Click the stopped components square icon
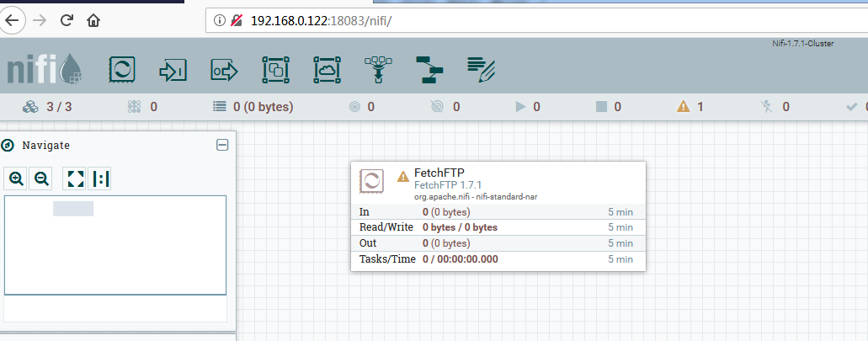Viewport: 868px width, 341px height. [601, 107]
